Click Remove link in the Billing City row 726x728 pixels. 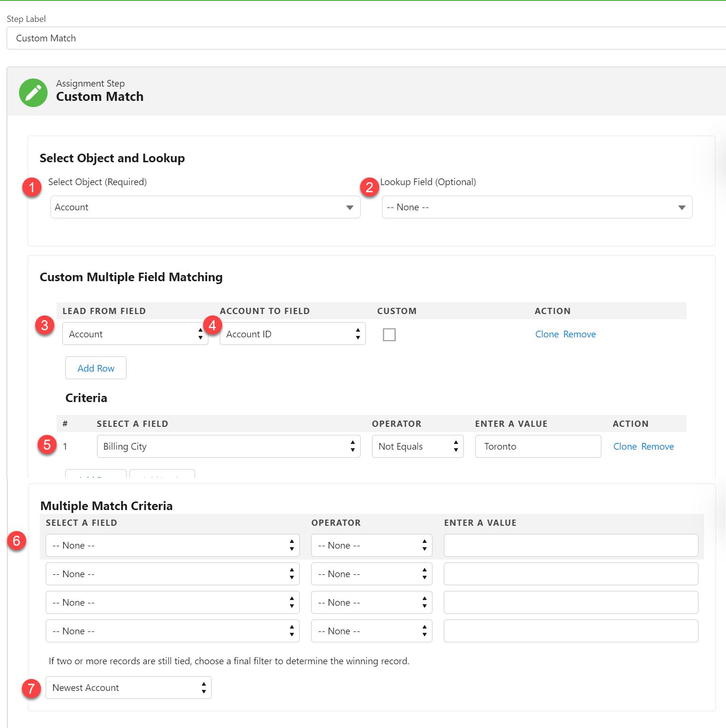pos(657,446)
